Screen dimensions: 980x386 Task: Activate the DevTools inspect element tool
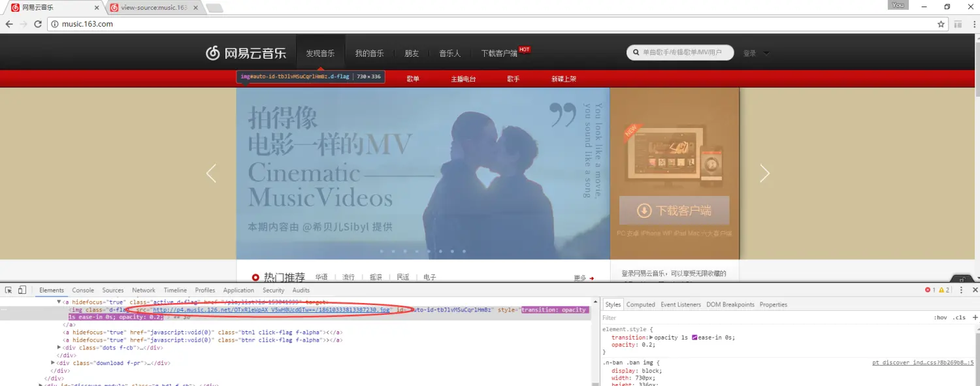(x=8, y=290)
